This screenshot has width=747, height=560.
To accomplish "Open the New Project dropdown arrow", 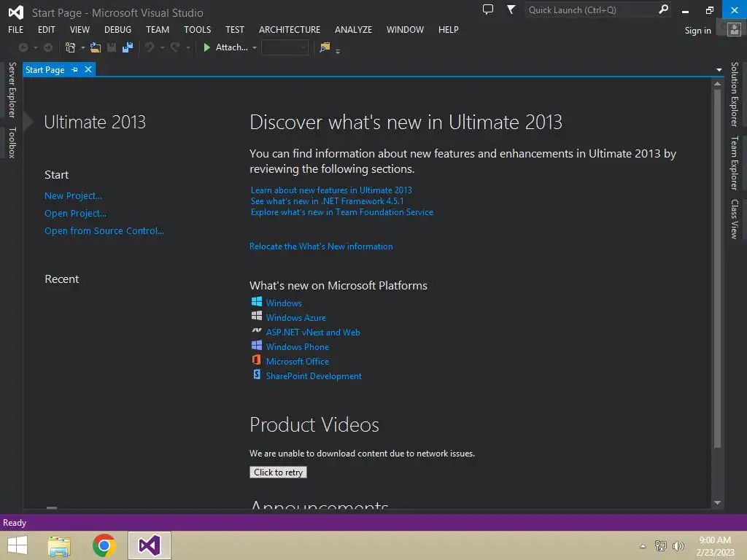I will point(83,47).
